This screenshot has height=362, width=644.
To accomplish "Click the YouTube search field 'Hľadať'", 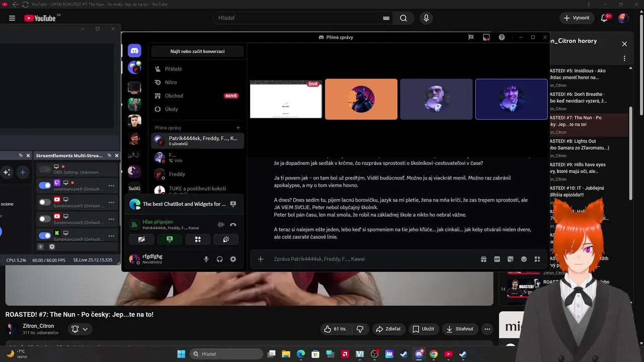I will point(300,18).
